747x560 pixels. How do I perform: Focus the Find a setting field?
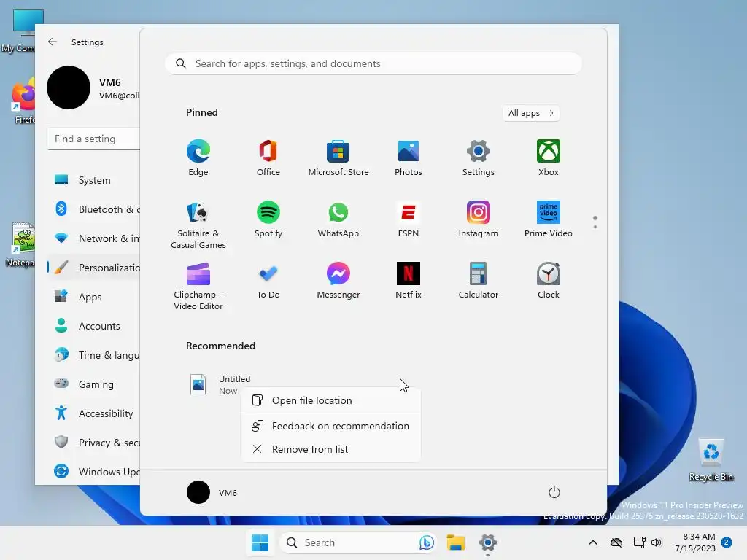point(93,139)
